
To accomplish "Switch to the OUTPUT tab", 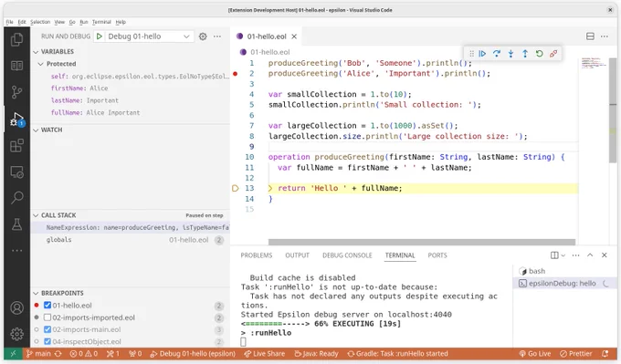I will coord(297,255).
